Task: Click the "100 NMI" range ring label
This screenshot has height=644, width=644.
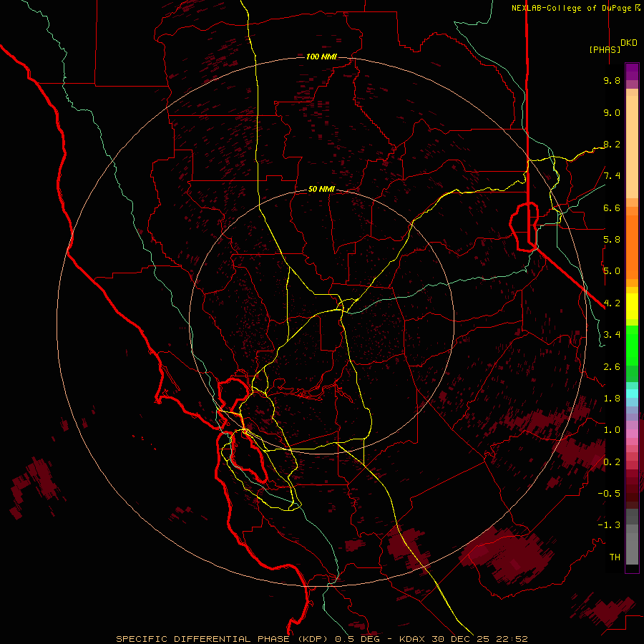Action: 321,57
